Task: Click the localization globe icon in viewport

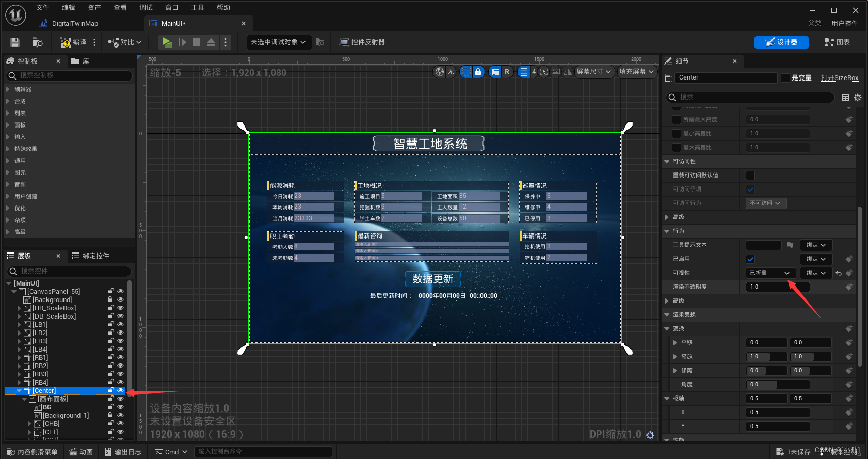Action: click(440, 72)
